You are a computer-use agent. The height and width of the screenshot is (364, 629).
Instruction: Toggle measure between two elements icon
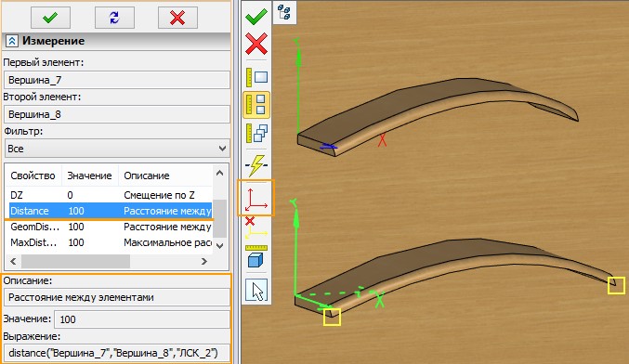click(256, 105)
